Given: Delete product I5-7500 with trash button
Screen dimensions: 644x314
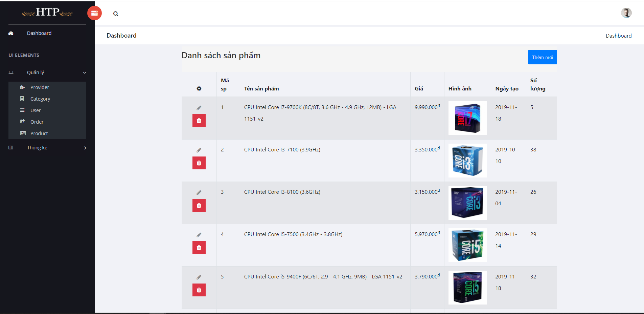Looking at the screenshot, I should [x=199, y=248].
